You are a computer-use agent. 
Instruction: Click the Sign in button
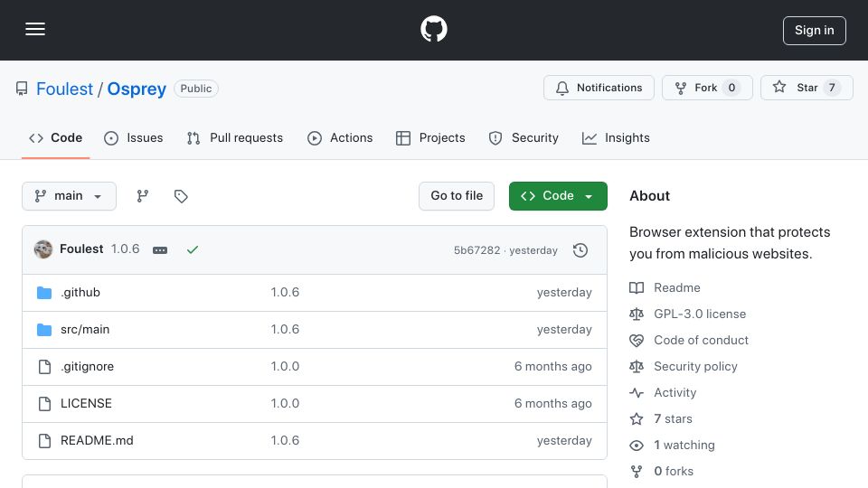point(815,31)
